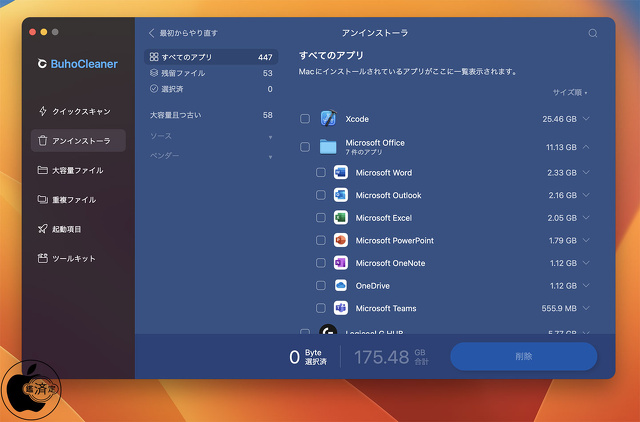
Task: Check the Microsoft Outlook checkbox
Action: coord(321,195)
